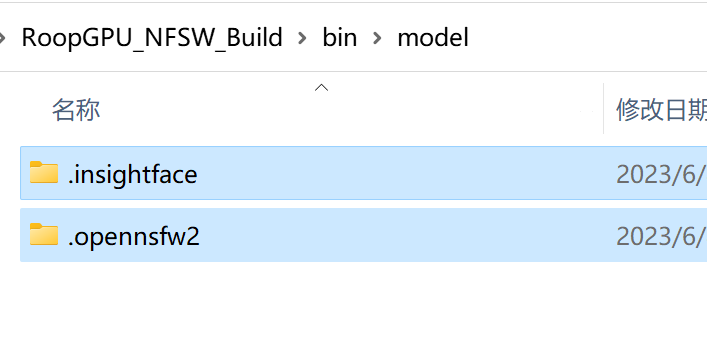Click empty space below the folder list

click(x=354, y=311)
